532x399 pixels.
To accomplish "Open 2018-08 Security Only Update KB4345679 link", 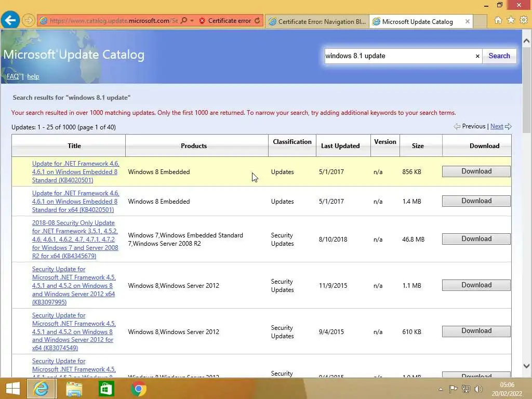I will (x=75, y=239).
